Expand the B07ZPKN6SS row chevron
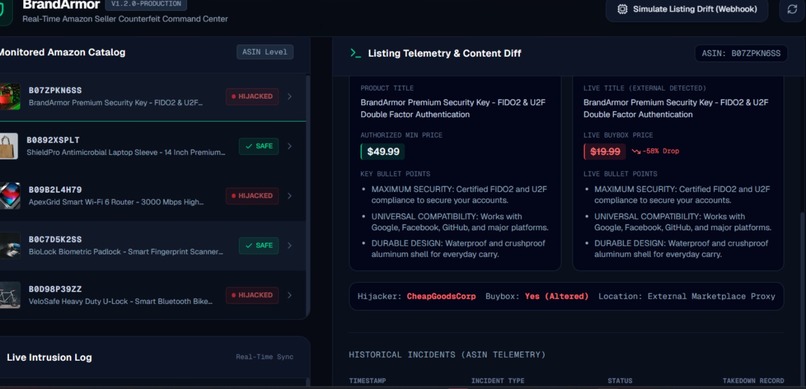Viewport: 806px width, 389px height. [x=290, y=96]
